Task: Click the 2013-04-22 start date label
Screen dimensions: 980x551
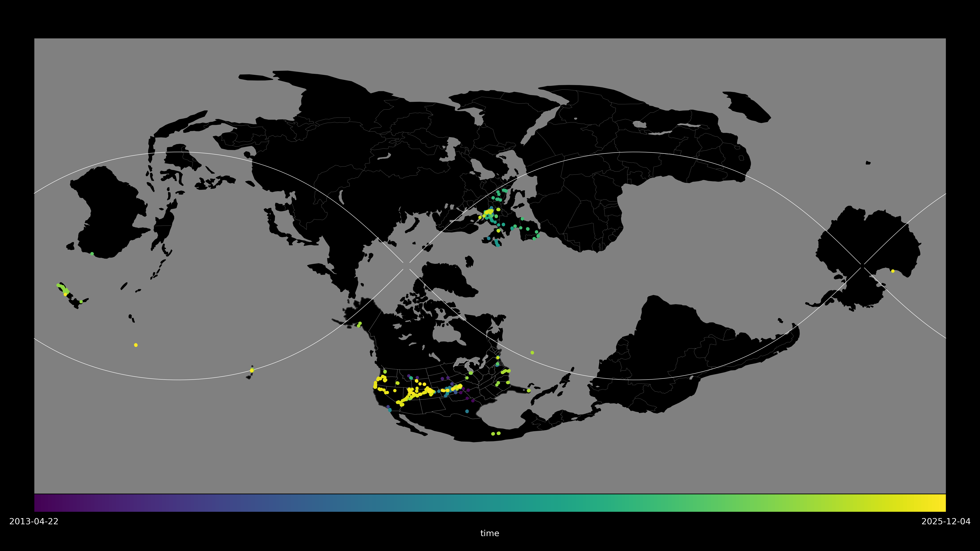Action: pos(34,521)
